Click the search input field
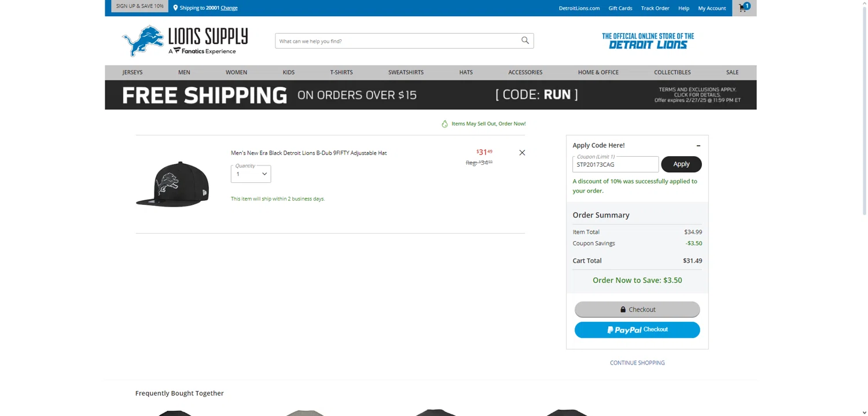The width and height of the screenshot is (868, 416). (x=397, y=41)
